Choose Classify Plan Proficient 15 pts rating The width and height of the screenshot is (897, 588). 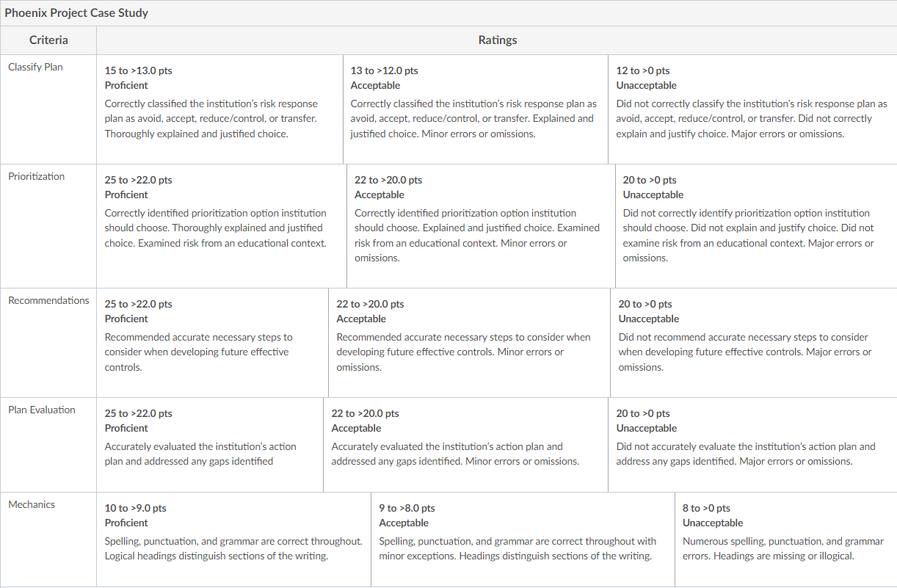[219, 109]
